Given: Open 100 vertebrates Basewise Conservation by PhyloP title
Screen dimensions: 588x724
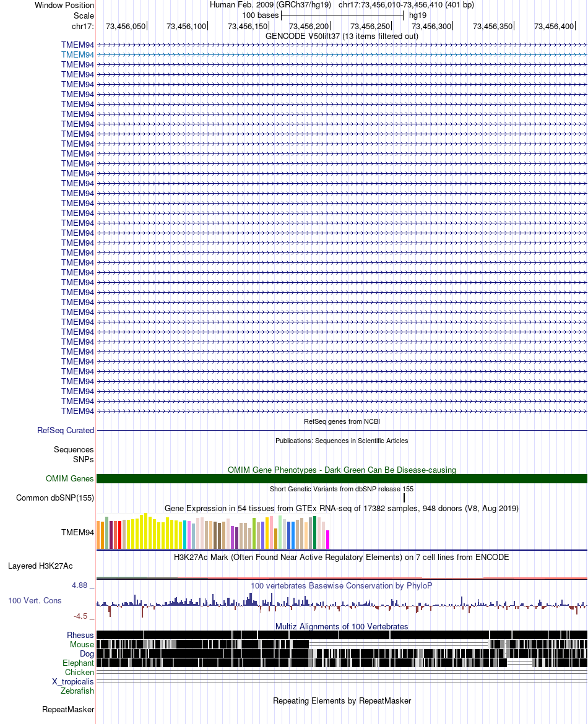Looking at the screenshot, I should (x=342, y=586).
